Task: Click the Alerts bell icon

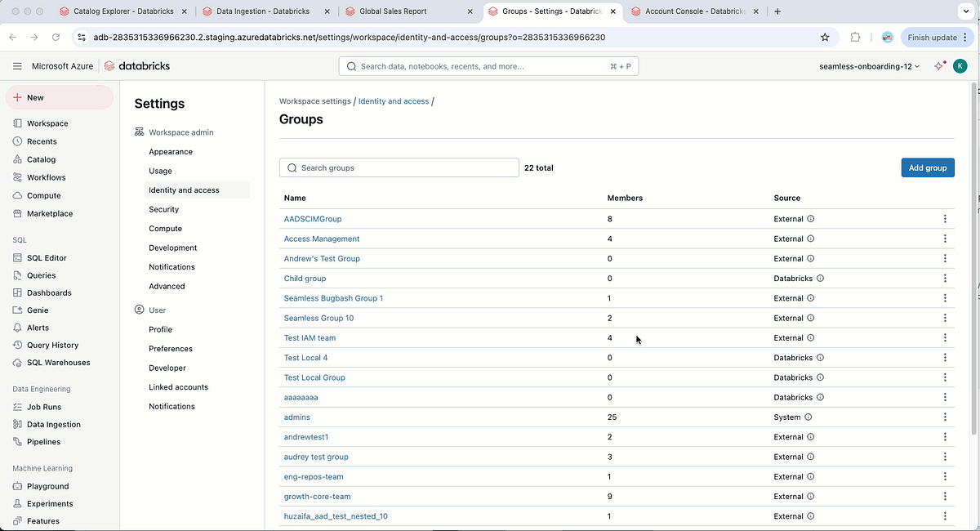Action: pos(17,327)
